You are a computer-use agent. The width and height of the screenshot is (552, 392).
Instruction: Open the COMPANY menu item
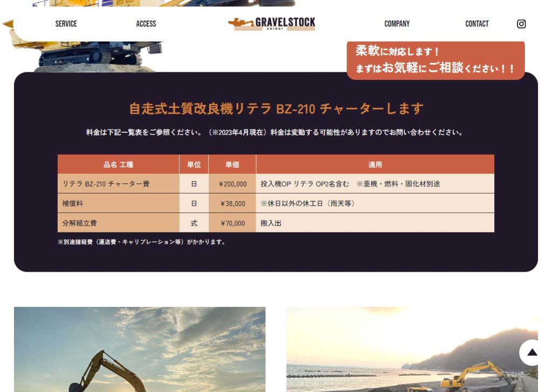tap(397, 24)
